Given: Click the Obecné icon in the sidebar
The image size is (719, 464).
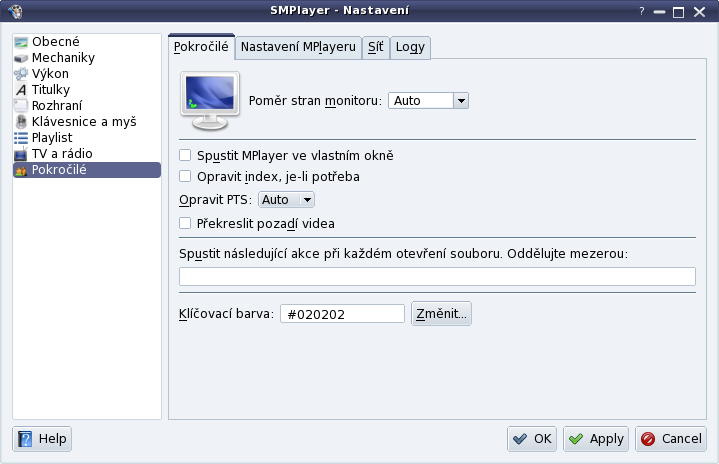Looking at the screenshot, I should (x=21, y=42).
